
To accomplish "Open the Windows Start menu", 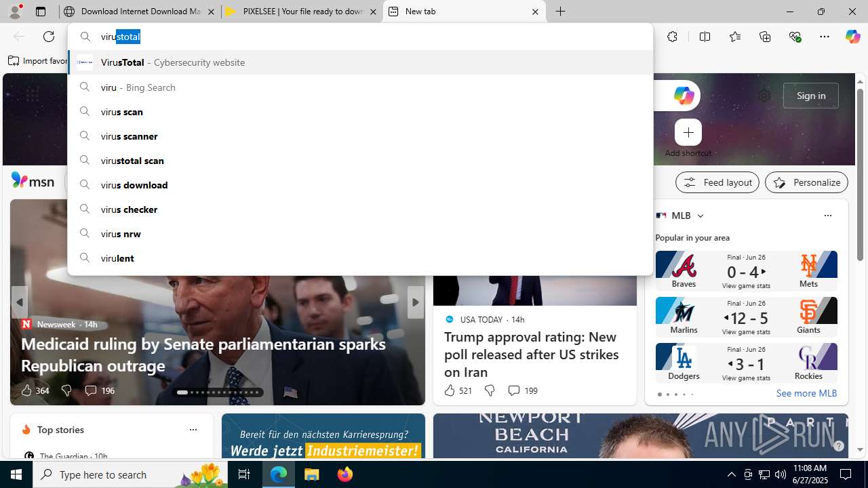I will point(16,474).
